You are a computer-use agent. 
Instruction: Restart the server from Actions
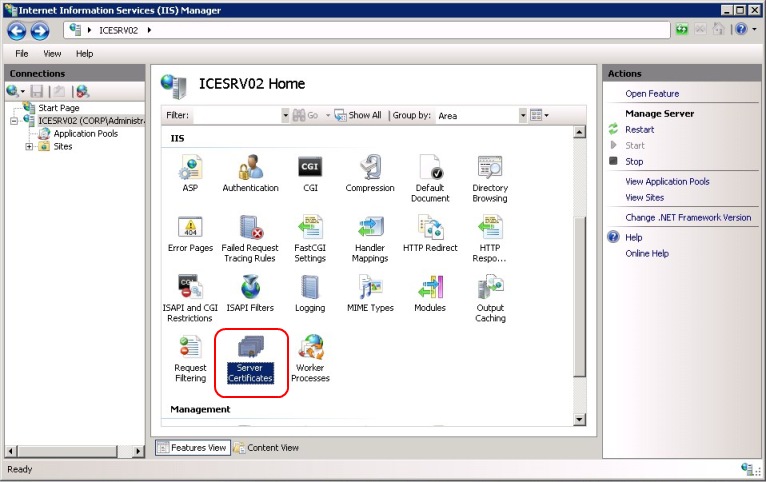point(639,130)
